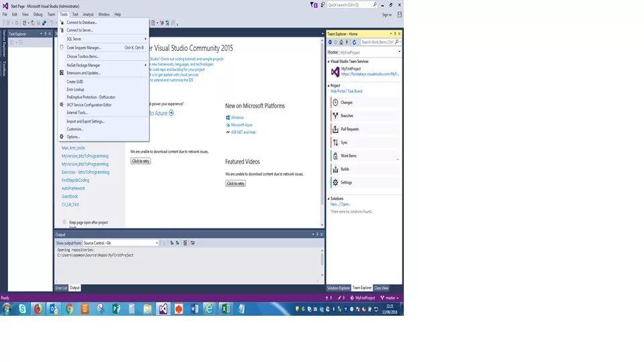This screenshot has height=362, width=644.
Task: Click the search magnifier in Search Work Items
Action: coord(396,42)
